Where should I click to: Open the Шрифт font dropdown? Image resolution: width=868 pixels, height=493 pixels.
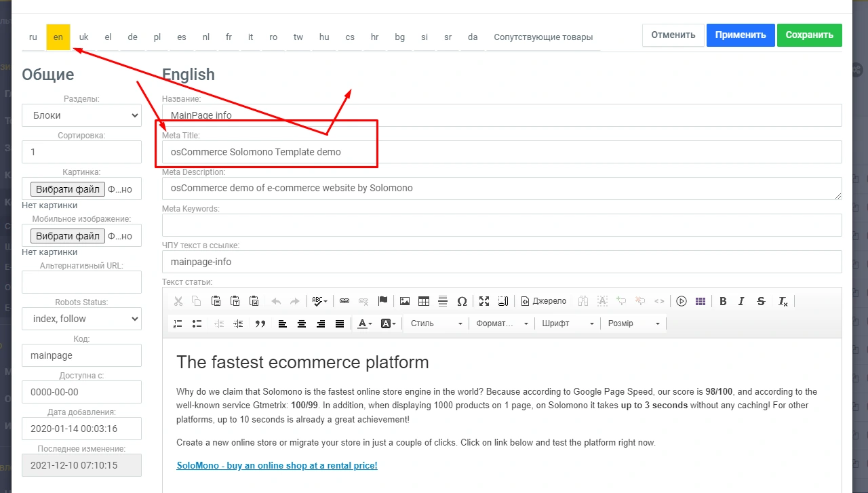click(568, 323)
